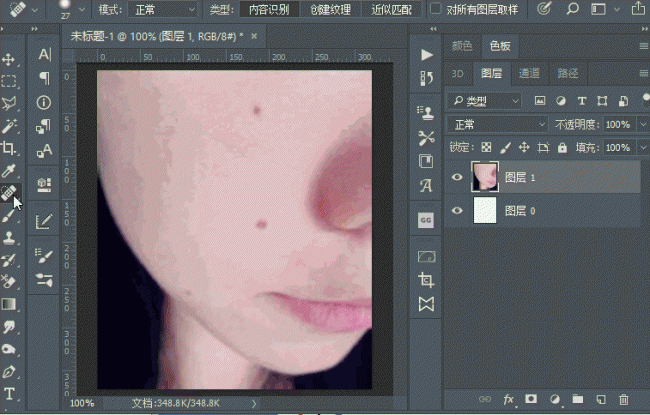Screen dimensions: 650x415
Task: Toggle visibility of 图层 0
Action: 457,211
